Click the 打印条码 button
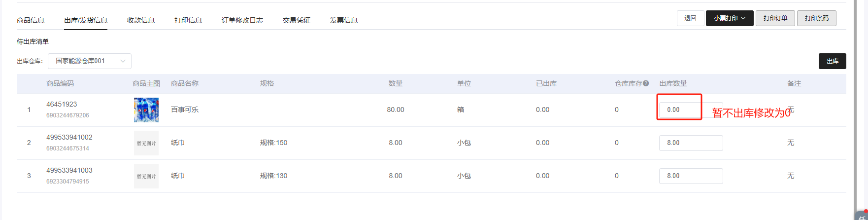The height and width of the screenshot is (220, 868). [816, 18]
